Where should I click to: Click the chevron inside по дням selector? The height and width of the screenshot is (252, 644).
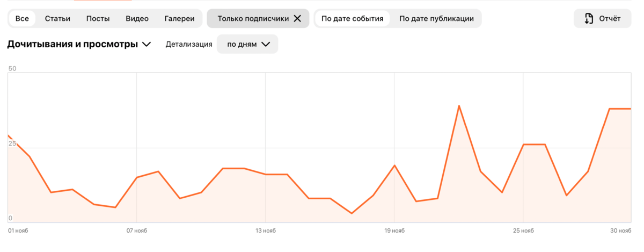coord(266,45)
